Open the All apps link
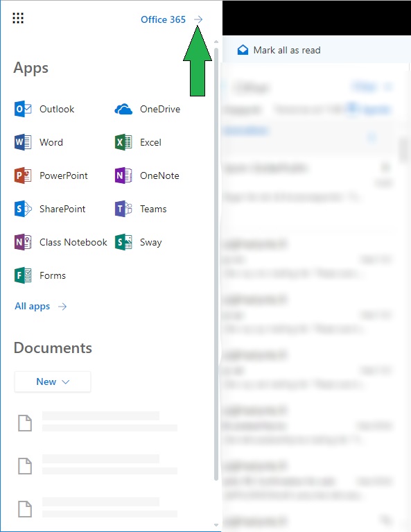This screenshot has height=532, width=411. pos(32,307)
